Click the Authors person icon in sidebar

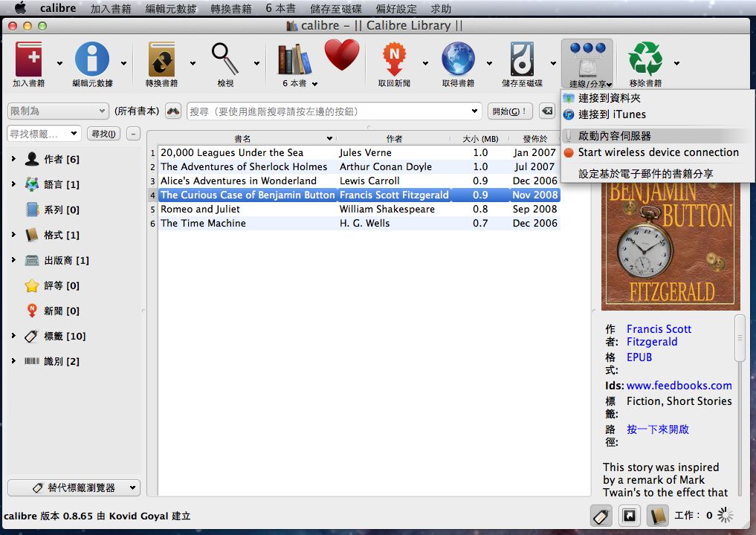tap(32, 158)
